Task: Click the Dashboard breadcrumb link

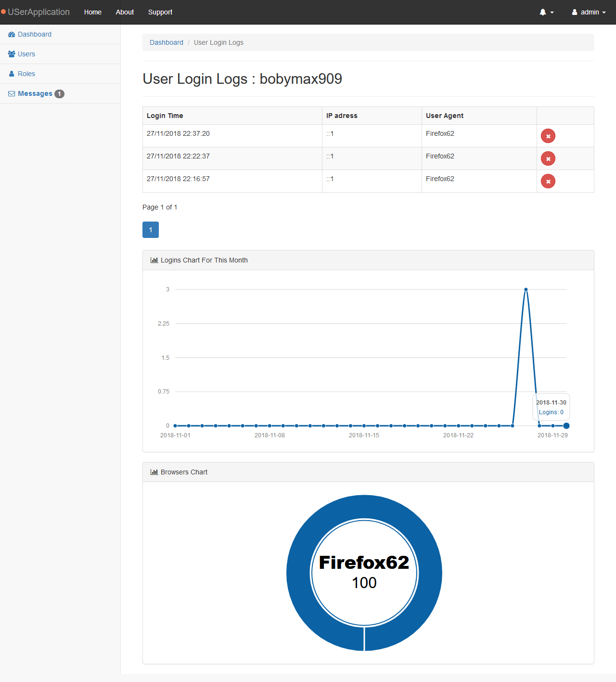Action: point(167,42)
